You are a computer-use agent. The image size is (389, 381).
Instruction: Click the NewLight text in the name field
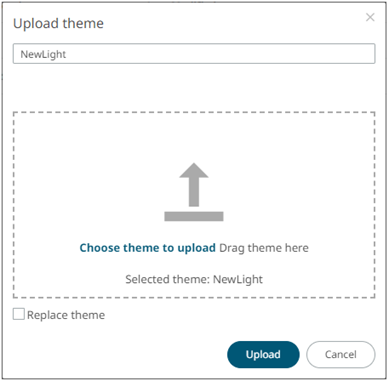coord(43,54)
